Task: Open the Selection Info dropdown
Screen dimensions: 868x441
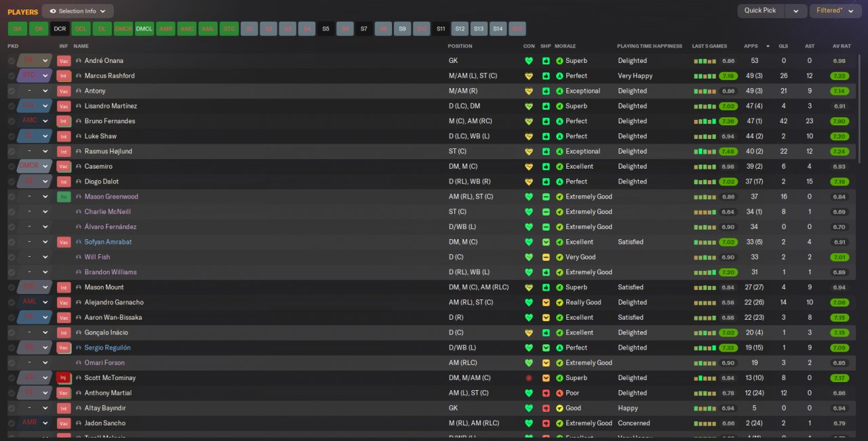Action: click(x=78, y=11)
